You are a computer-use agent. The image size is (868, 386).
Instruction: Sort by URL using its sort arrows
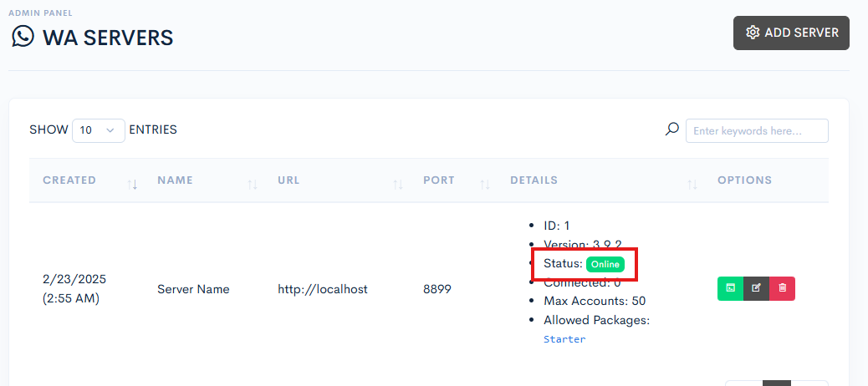[x=398, y=184]
